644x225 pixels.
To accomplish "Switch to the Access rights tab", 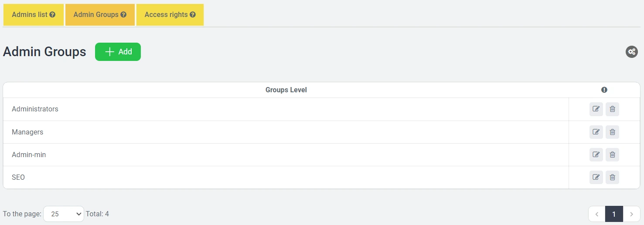I will click(x=166, y=15).
